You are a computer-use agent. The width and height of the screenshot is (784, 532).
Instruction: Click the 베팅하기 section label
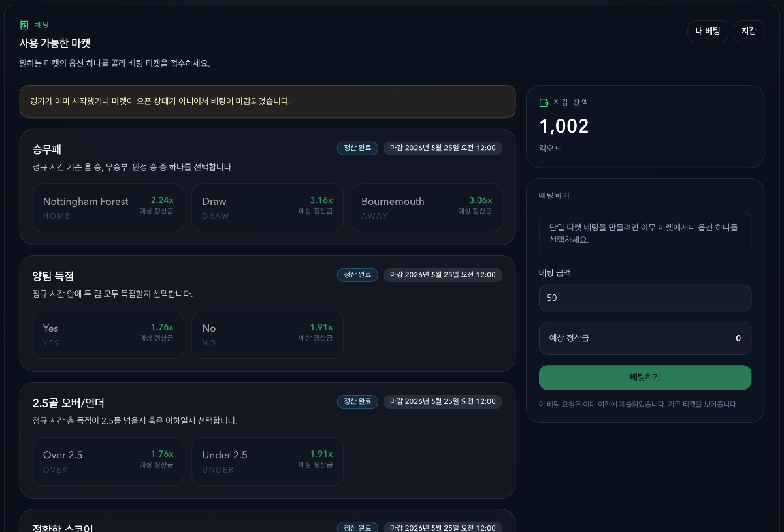pos(554,196)
